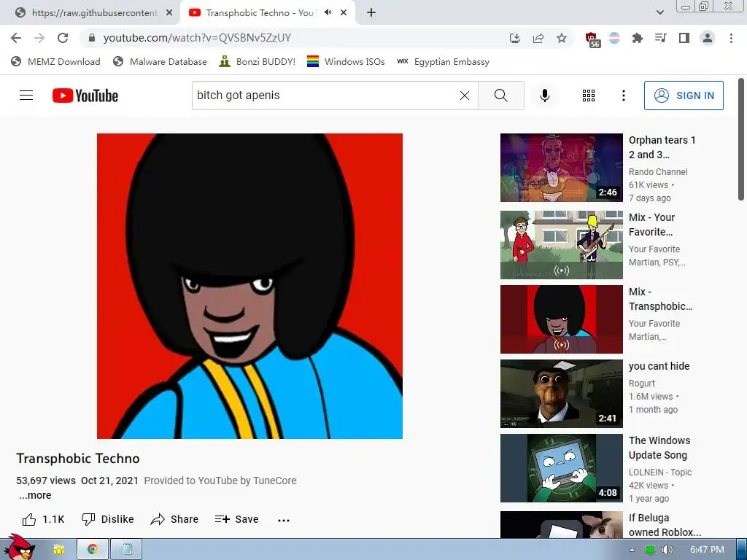Open the Angry Birds start button

pos(19,548)
